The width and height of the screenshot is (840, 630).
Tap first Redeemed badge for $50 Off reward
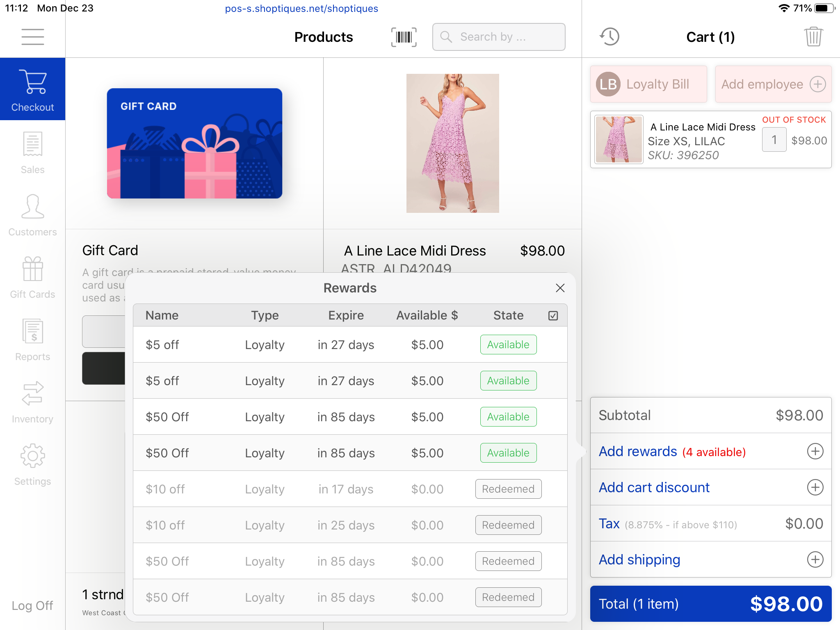tap(508, 561)
